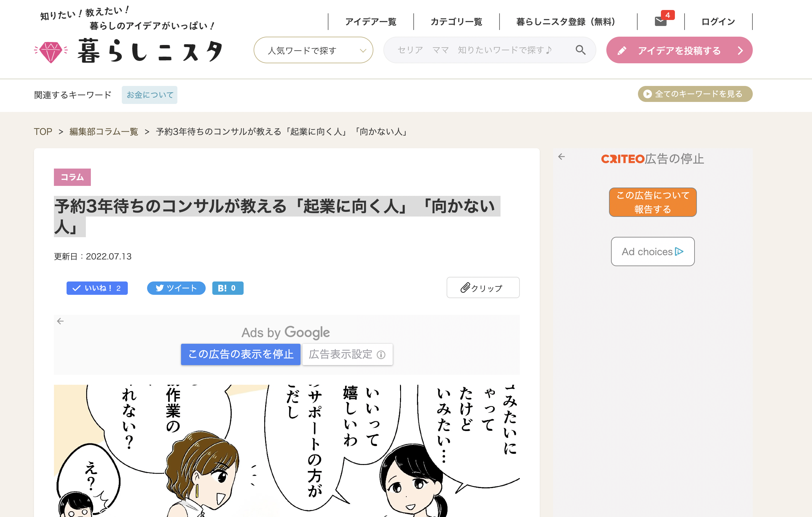Click the back arrow above the Google ad
812x517 pixels.
click(60, 321)
